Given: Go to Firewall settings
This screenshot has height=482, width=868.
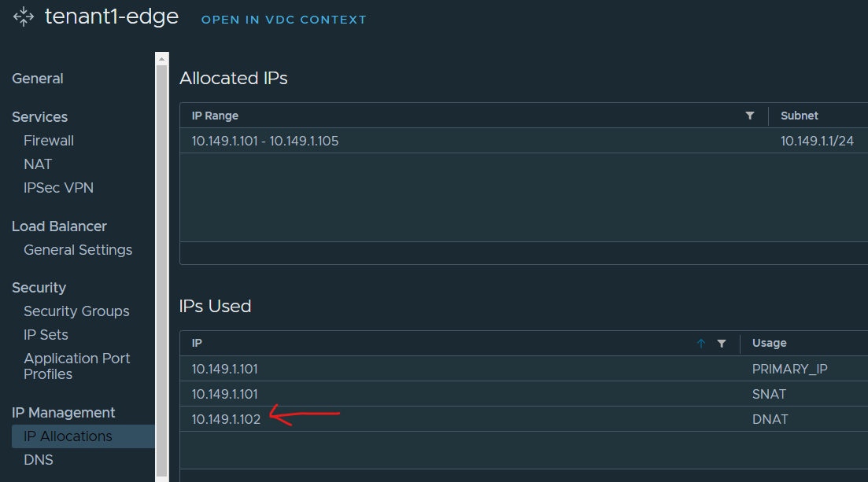Looking at the screenshot, I should point(49,141).
